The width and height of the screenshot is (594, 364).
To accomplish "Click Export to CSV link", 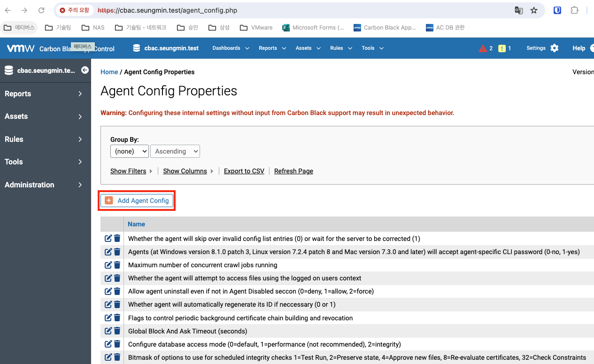I will (244, 171).
